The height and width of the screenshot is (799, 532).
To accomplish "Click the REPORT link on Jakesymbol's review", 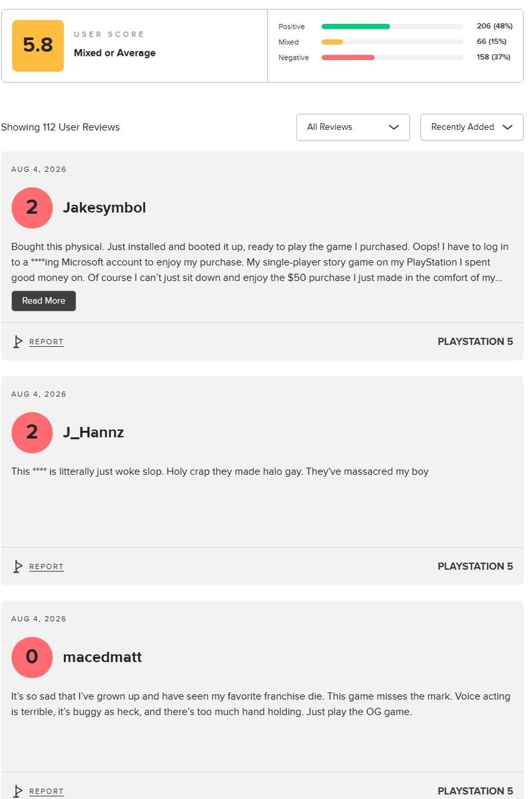I will (47, 342).
